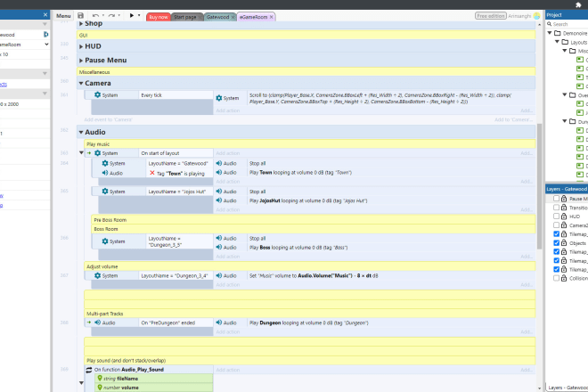
Task: Enable the HUD layer visibility checkbox
Action: (557, 216)
